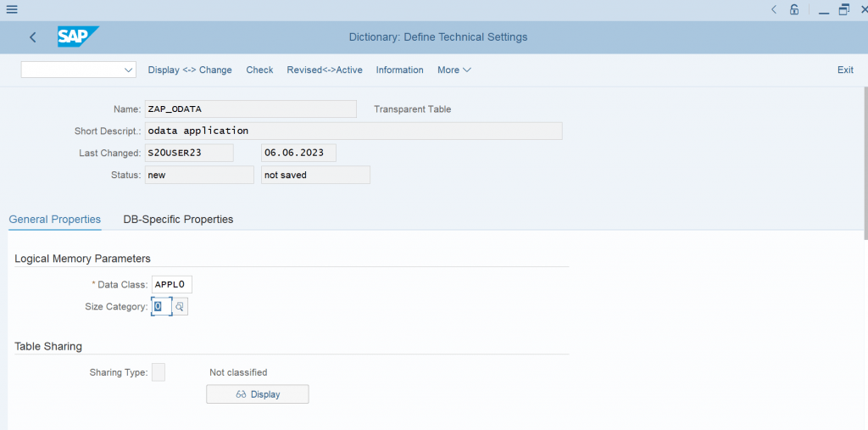Screen dimensions: 868x430
Task: Click the Check toolbar button
Action: [259, 70]
